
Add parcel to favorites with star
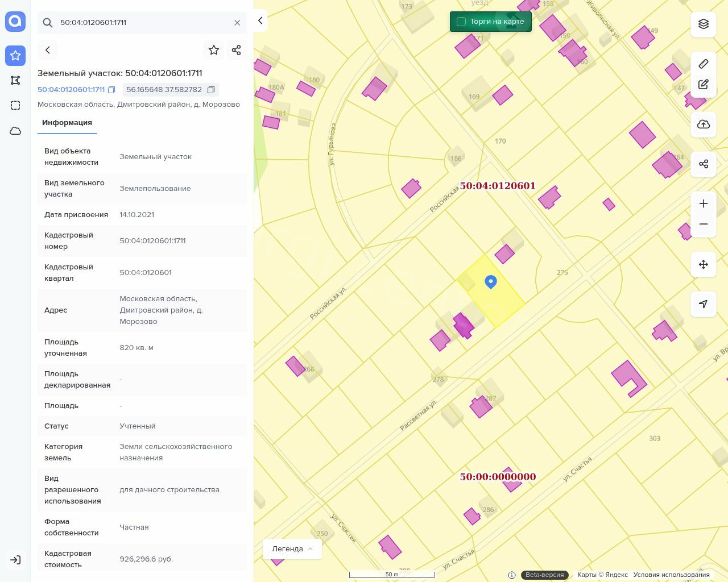pos(214,50)
